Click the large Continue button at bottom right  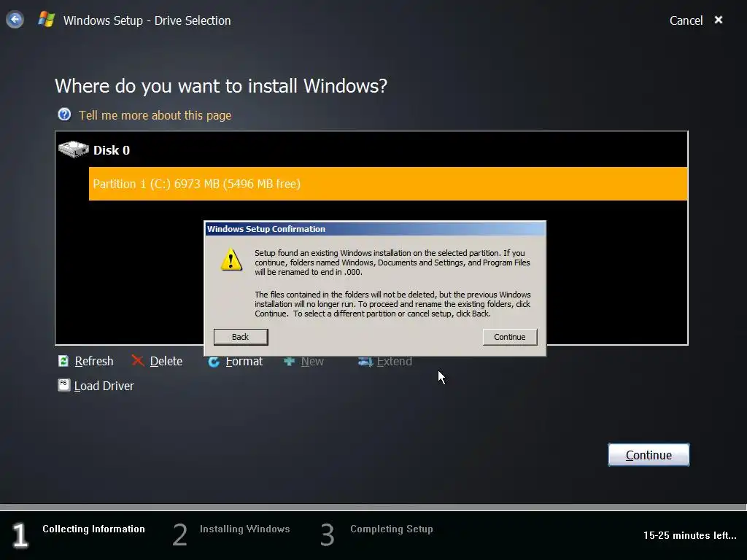tap(649, 455)
